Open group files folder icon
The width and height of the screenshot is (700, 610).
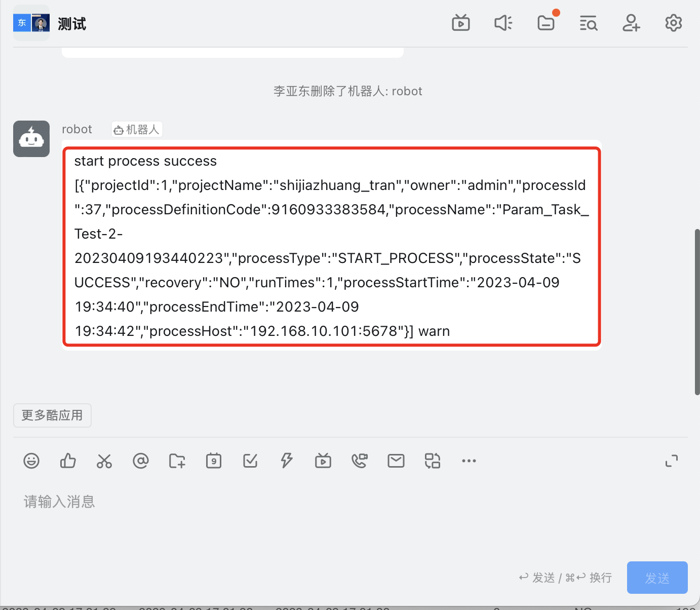(x=546, y=23)
